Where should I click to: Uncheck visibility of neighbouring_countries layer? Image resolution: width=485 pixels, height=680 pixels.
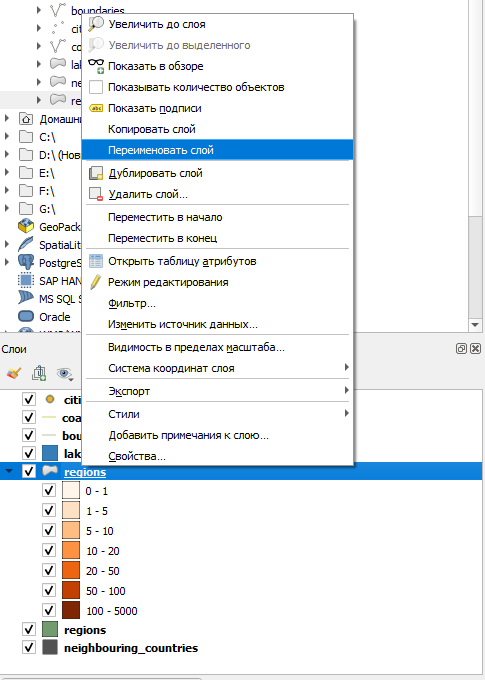(29, 648)
